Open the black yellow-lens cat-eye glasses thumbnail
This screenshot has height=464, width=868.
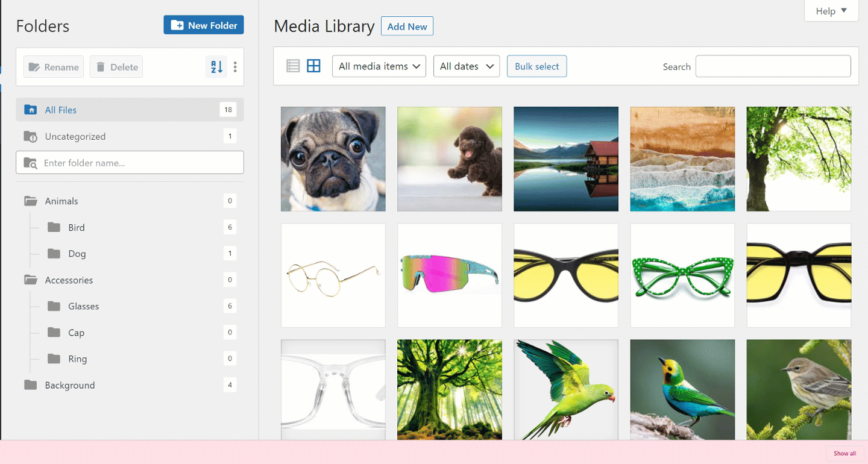pyautogui.click(x=566, y=275)
